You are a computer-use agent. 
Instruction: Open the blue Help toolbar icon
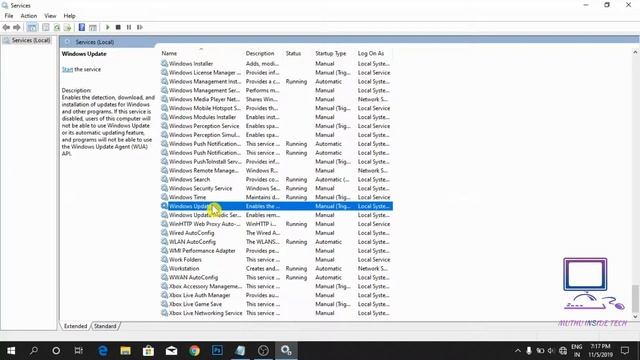[x=82, y=27]
